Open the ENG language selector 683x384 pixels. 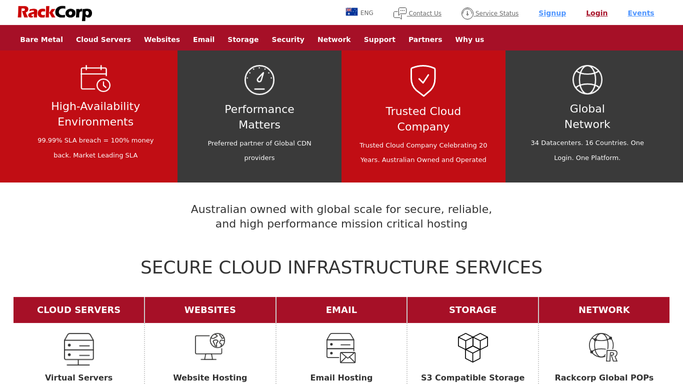coord(359,13)
